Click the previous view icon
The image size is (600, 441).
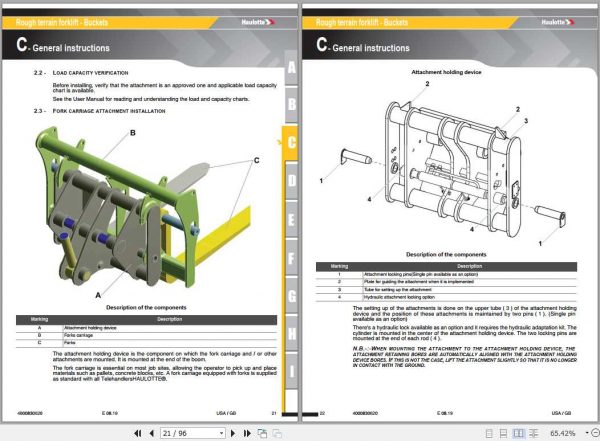tap(262, 433)
